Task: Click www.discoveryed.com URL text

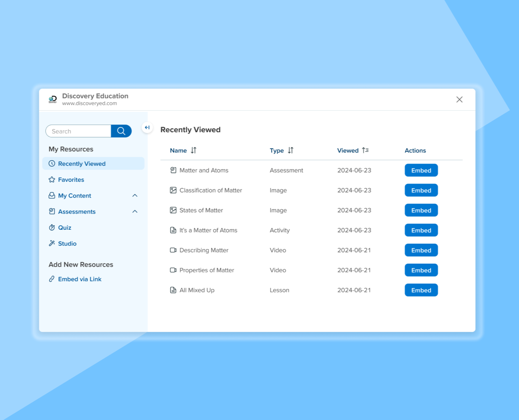Action: pyautogui.click(x=89, y=103)
